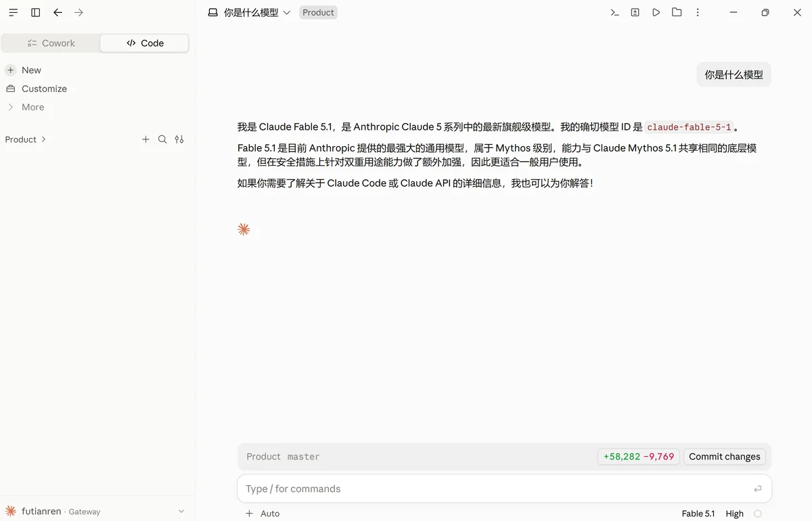Add attachment with plus icon below input

[249, 514]
